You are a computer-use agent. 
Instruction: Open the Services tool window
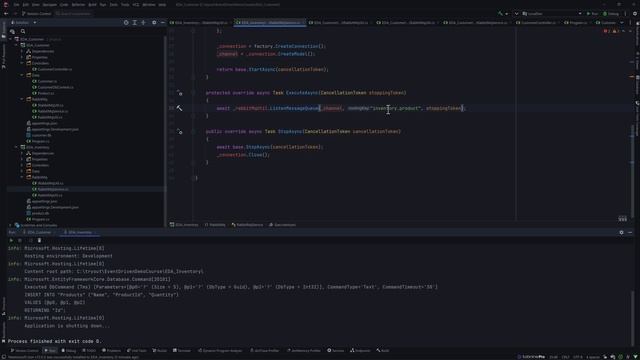336,351
